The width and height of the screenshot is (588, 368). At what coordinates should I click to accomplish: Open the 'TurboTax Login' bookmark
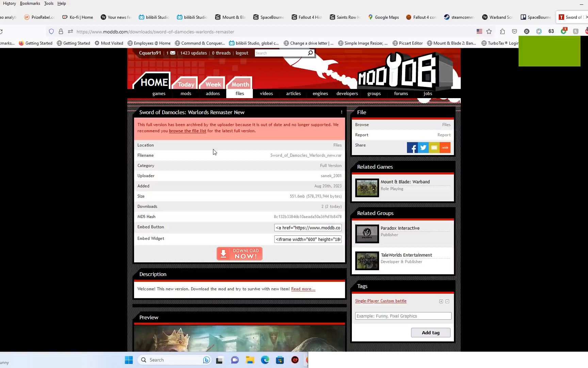click(x=500, y=43)
